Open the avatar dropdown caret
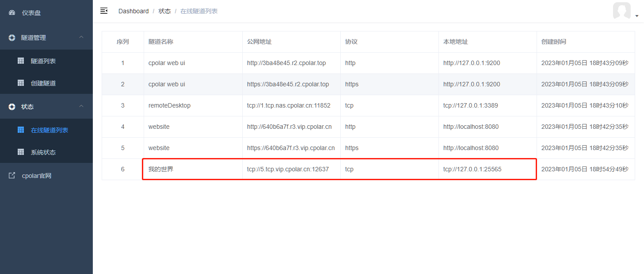Viewport: 644px width, 274px height. (637, 16)
